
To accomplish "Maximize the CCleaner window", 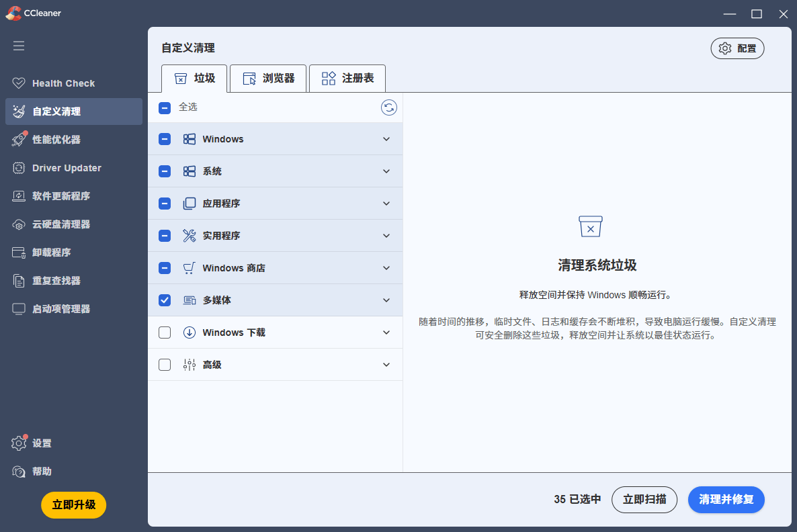I will tap(757, 13).
